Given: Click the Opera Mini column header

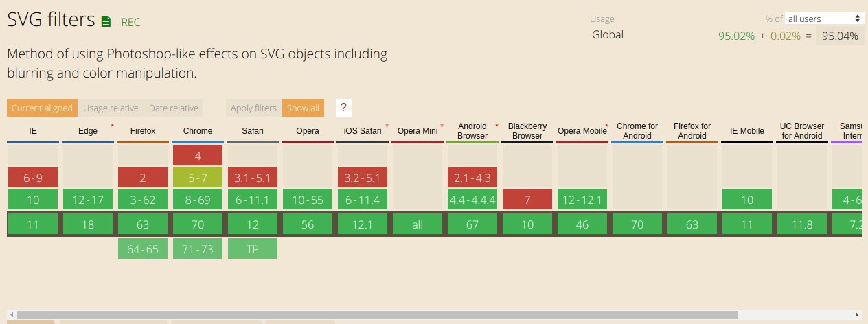Looking at the screenshot, I should [x=418, y=131].
